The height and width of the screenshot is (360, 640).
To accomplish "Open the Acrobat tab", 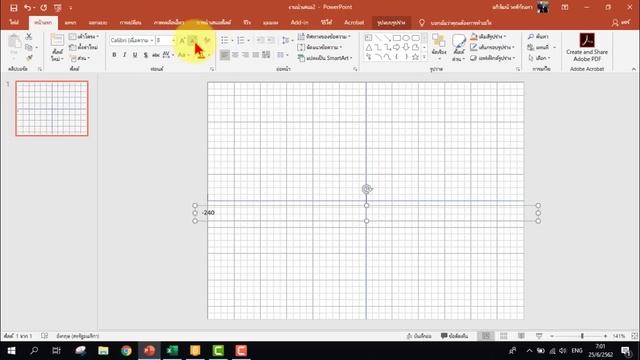I will [354, 22].
